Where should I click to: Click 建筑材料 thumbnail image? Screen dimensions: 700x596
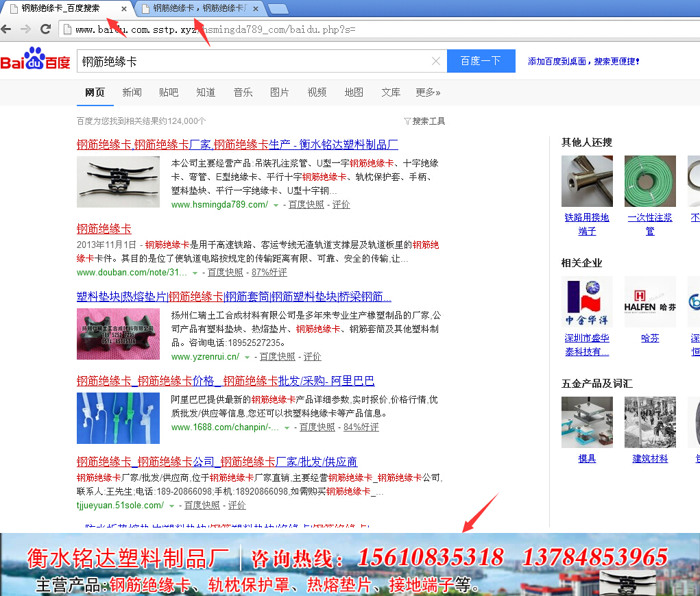[650, 422]
